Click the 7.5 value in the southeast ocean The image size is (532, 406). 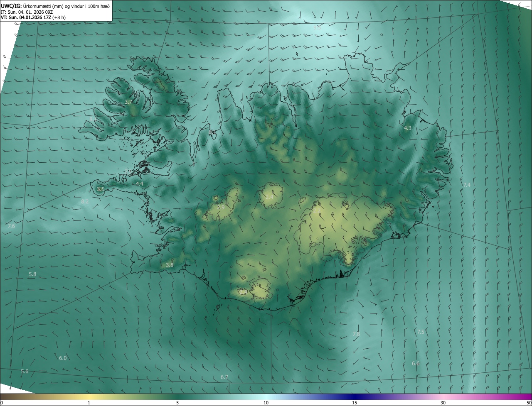tap(421, 332)
